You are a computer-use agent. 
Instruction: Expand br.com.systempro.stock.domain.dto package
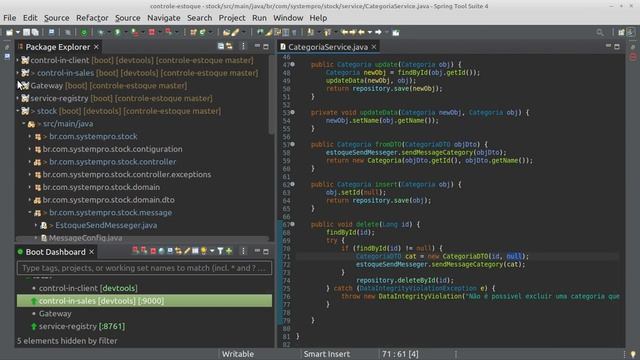(30, 200)
